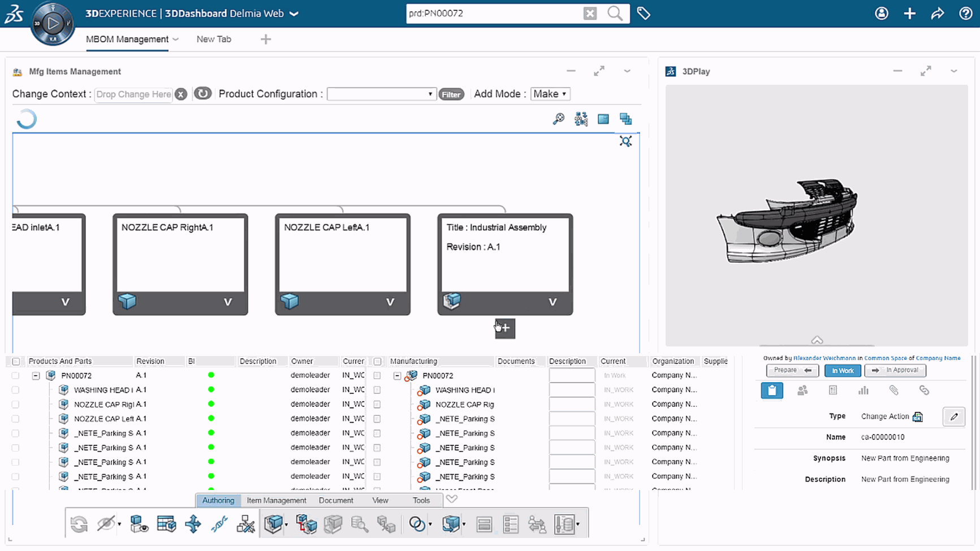The image size is (980, 551).
Task: Switch to the Item Management tab
Action: pos(276,500)
